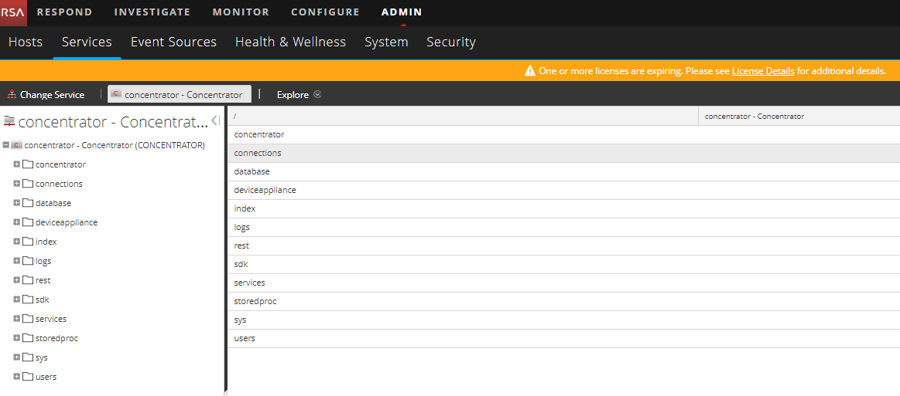Image resolution: width=900 pixels, height=396 pixels.
Task: Collapse the tree panel with arrow icon
Action: pyautogui.click(x=216, y=121)
